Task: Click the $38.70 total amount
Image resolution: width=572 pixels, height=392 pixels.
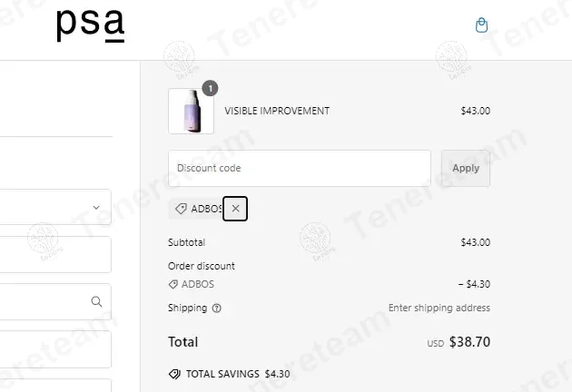Action: click(x=469, y=343)
